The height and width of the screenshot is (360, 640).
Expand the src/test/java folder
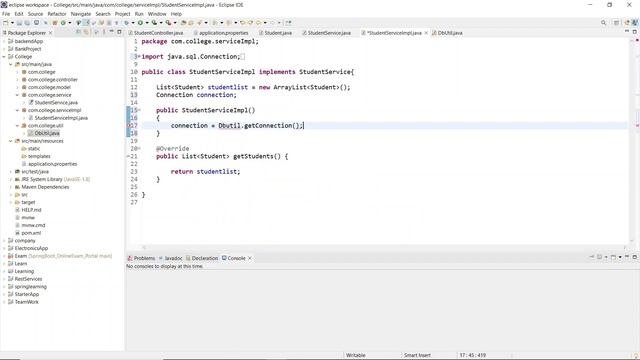[11, 172]
